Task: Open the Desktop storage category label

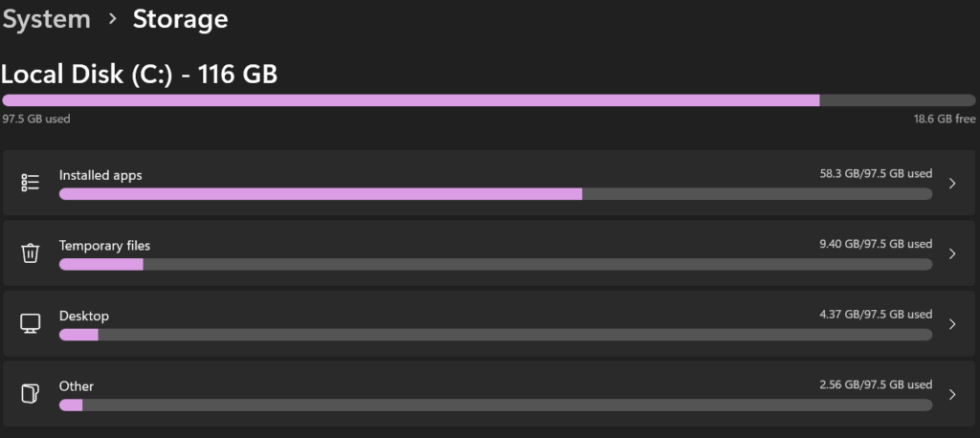Action: coord(84,317)
